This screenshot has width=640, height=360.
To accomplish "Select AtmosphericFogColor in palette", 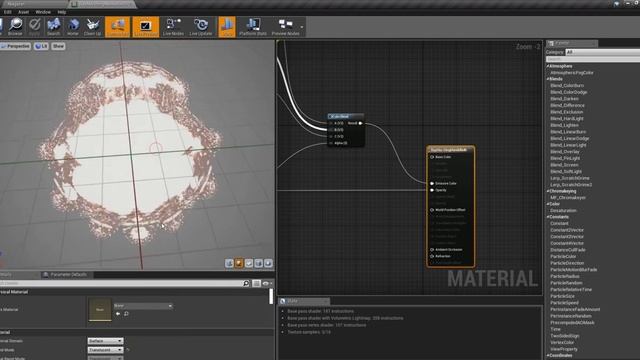I will tap(571, 73).
